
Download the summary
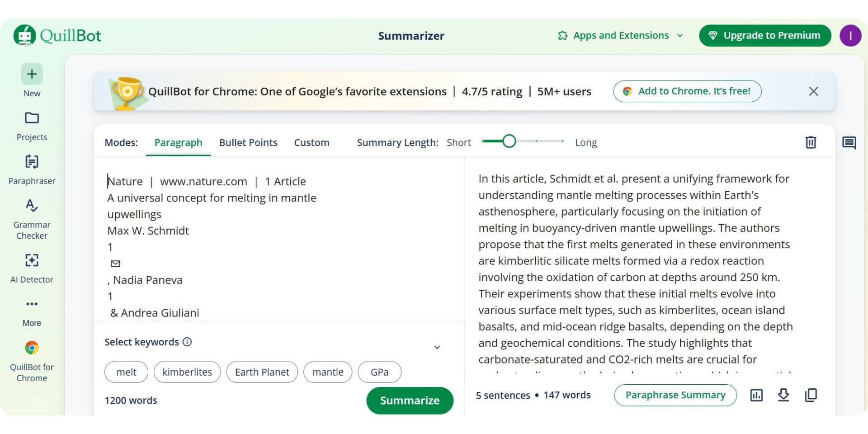(x=783, y=395)
